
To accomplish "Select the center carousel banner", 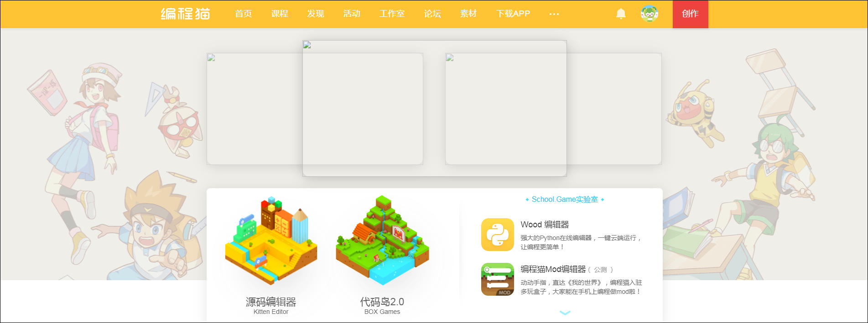I will tap(435, 108).
